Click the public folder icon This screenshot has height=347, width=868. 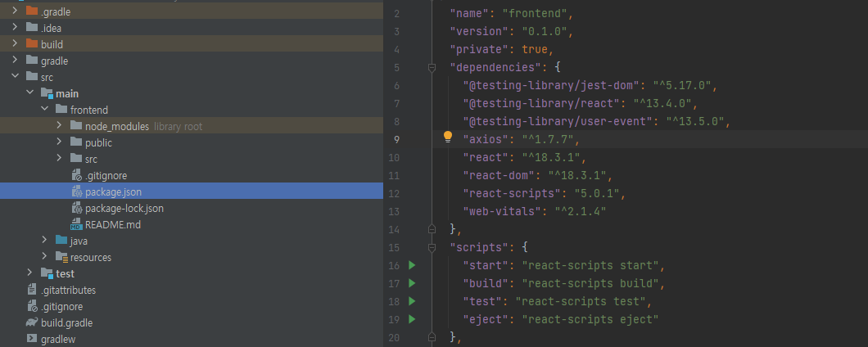[x=76, y=142]
